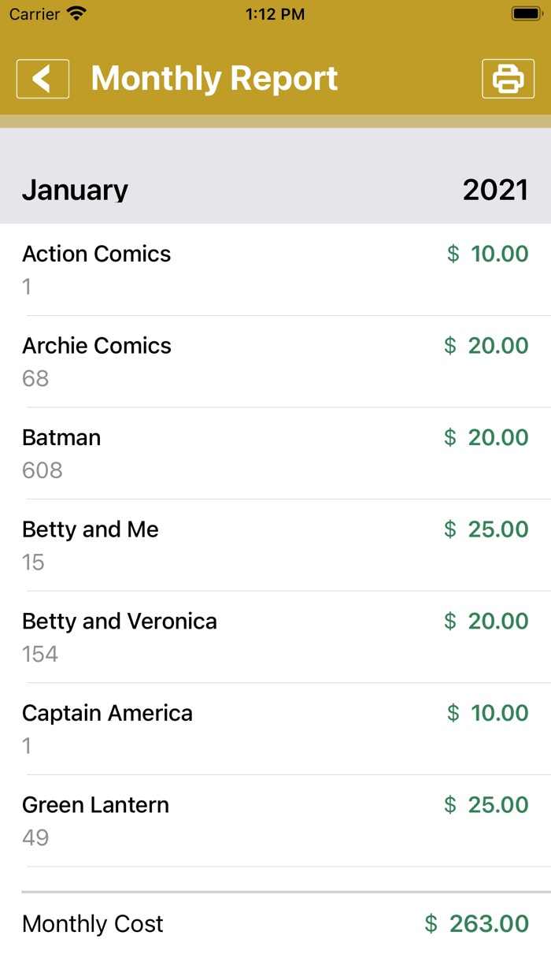Tap the battery icon in status bar
Screen dimensions: 551x980
pyautogui.click(x=523, y=13)
